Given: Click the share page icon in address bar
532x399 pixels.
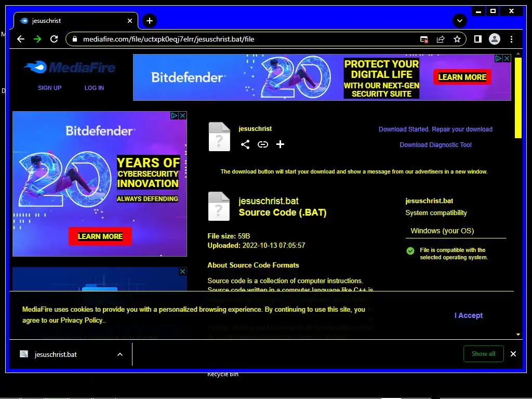Looking at the screenshot, I should [x=441, y=39].
